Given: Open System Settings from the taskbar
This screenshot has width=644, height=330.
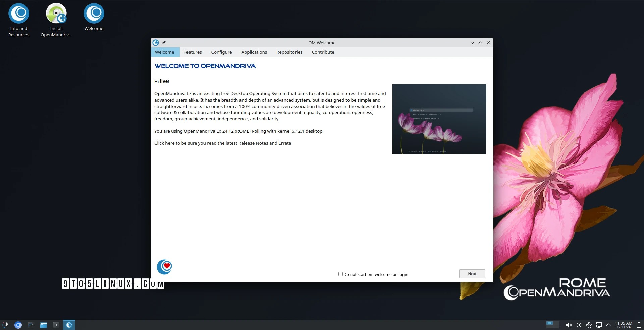Looking at the screenshot, I should pos(31,325).
